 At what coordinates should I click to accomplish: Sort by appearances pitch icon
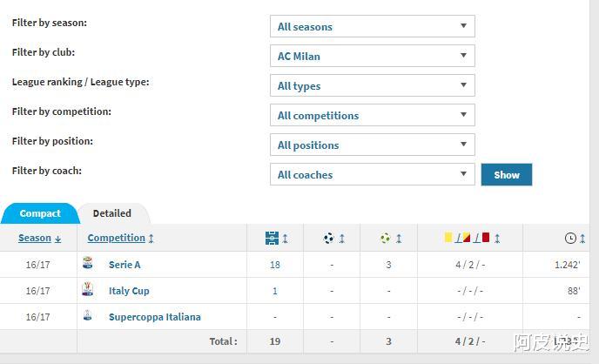pos(273,238)
